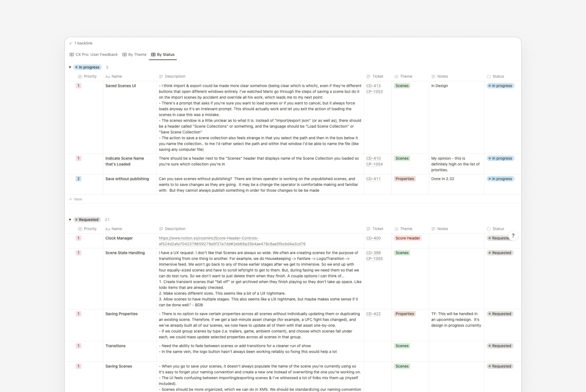
Task: Click Description column header icon in Requested group
Action: tap(161, 229)
